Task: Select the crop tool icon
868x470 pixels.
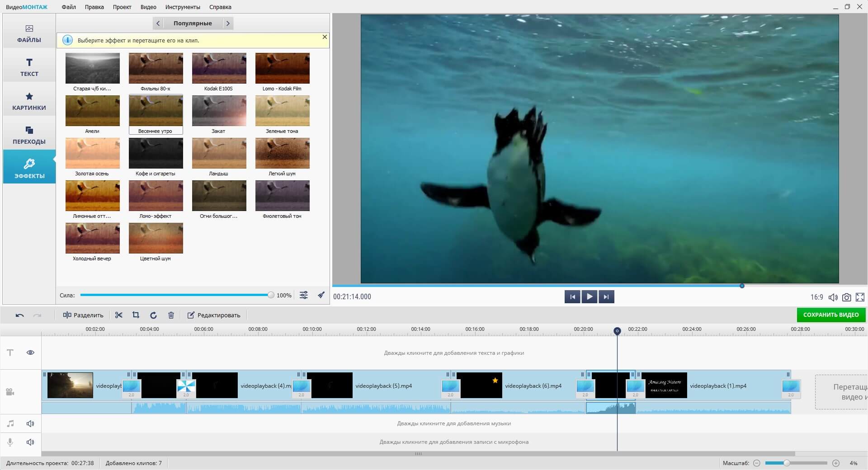Action: coord(136,315)
